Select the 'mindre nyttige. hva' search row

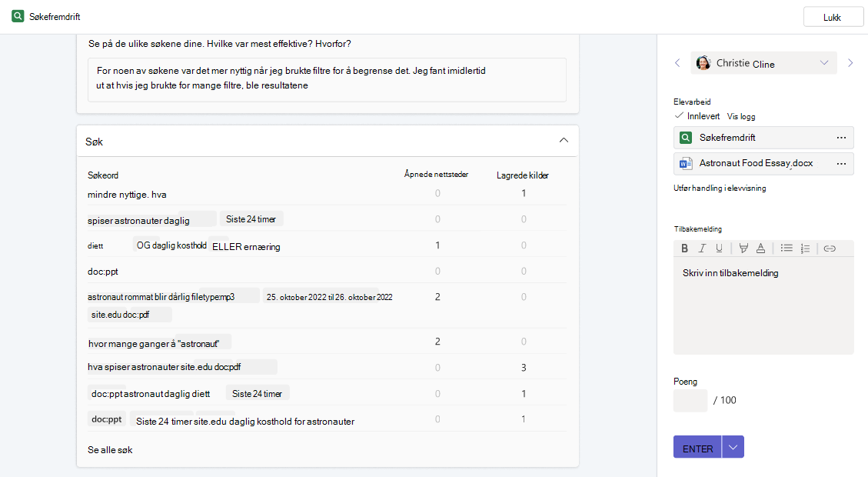pos(327,194)
